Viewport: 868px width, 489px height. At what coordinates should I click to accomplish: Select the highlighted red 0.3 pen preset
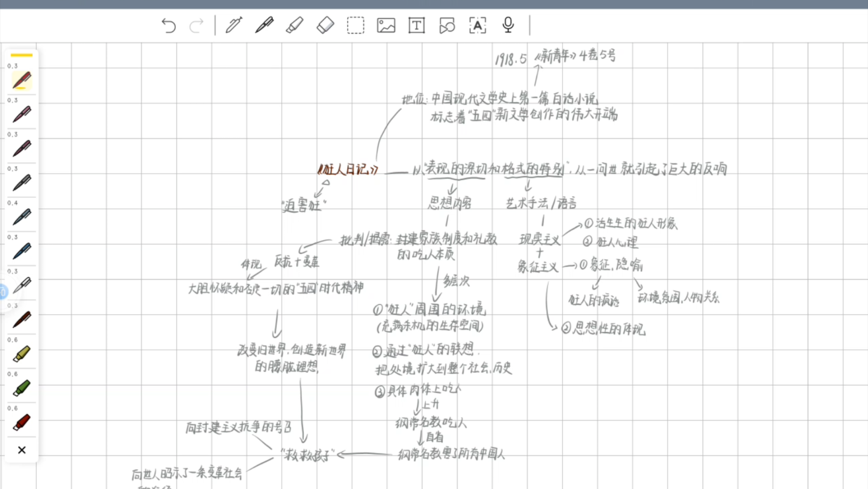(22, 80)
